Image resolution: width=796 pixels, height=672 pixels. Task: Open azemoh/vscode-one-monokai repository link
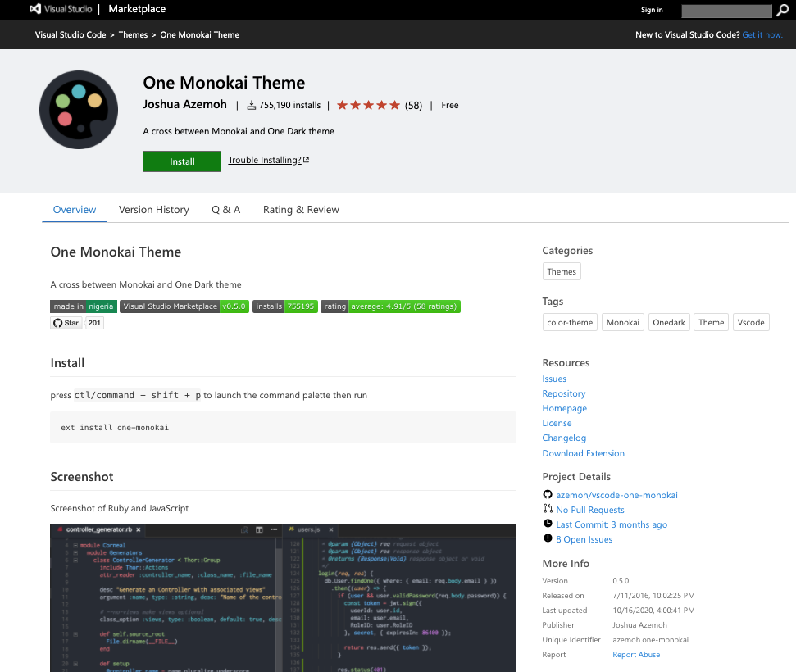(x=616, y=495)
